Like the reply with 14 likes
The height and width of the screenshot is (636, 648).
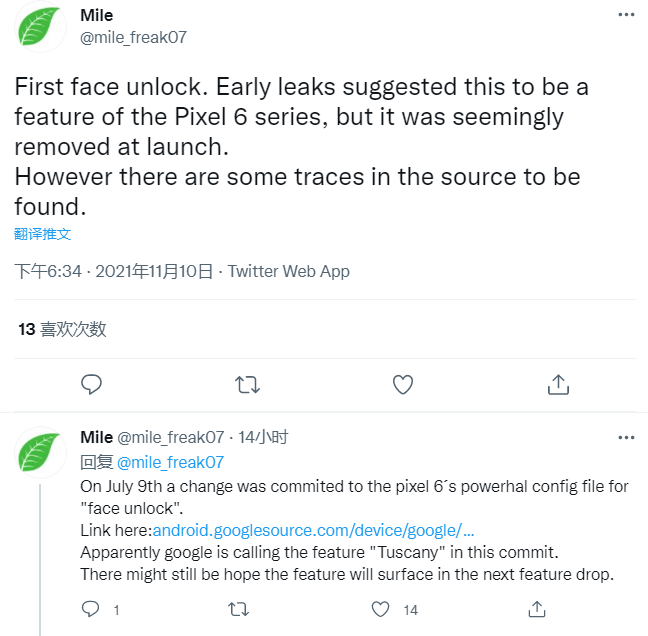point(381,609)
